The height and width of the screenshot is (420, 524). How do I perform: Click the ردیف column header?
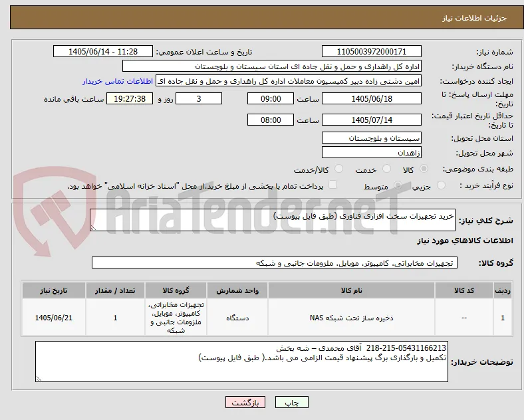tap(503, 290)
